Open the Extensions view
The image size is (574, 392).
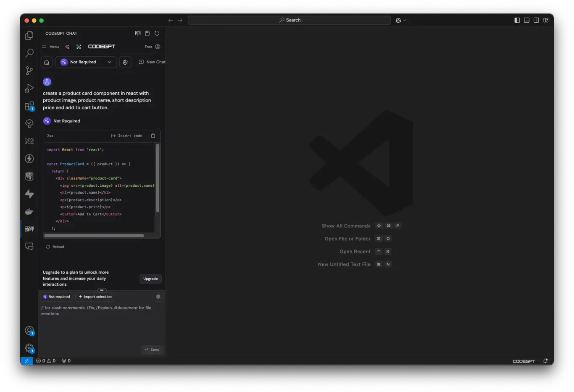29,106
